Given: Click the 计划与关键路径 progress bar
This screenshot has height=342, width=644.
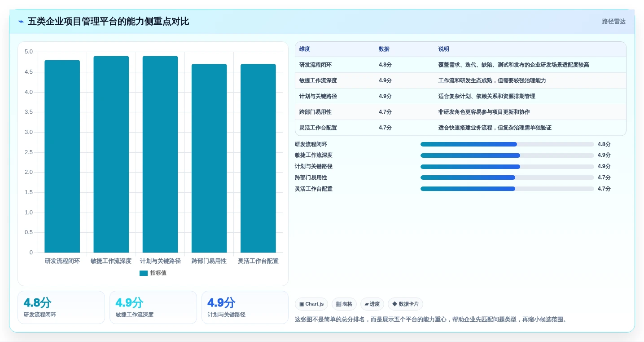Looking at the screenshot, I should point(507,167).
